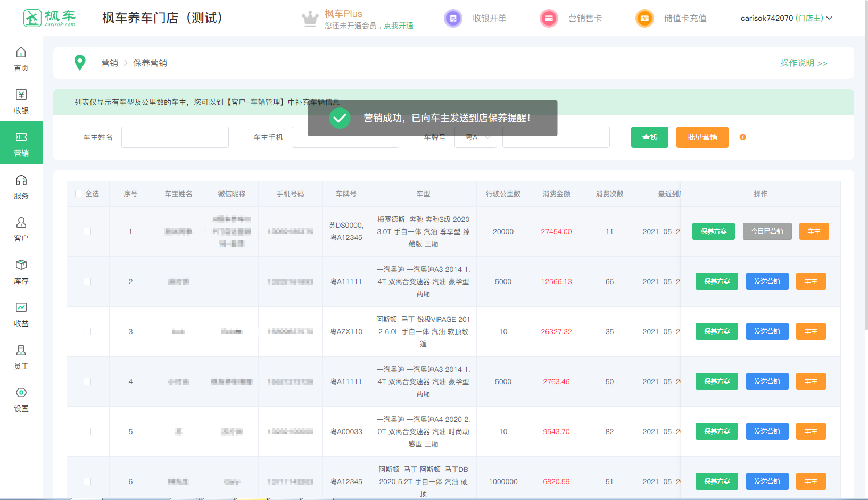Open the 收益 revenue chart icon
This screenshot has height=500, width=868.
coord(21,308)
